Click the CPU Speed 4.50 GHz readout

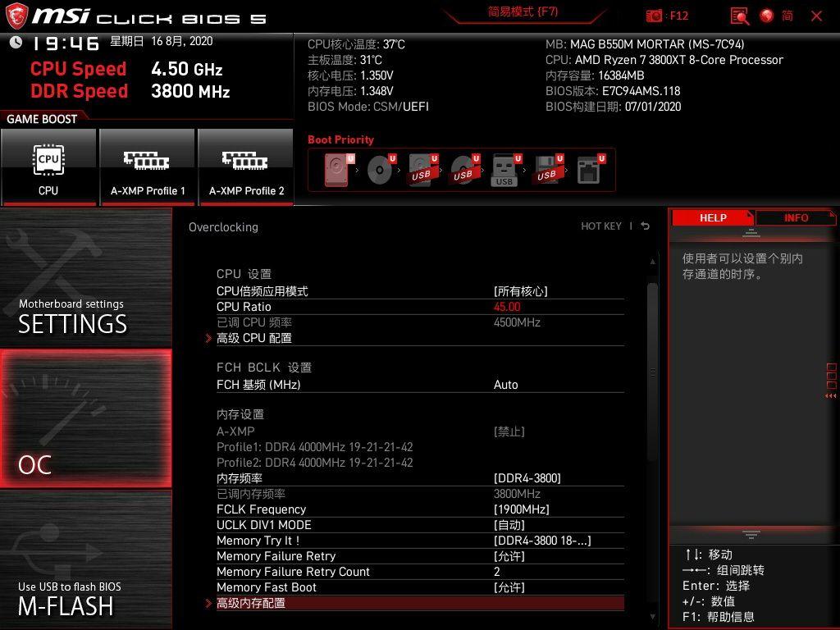(x=126, y=69)
